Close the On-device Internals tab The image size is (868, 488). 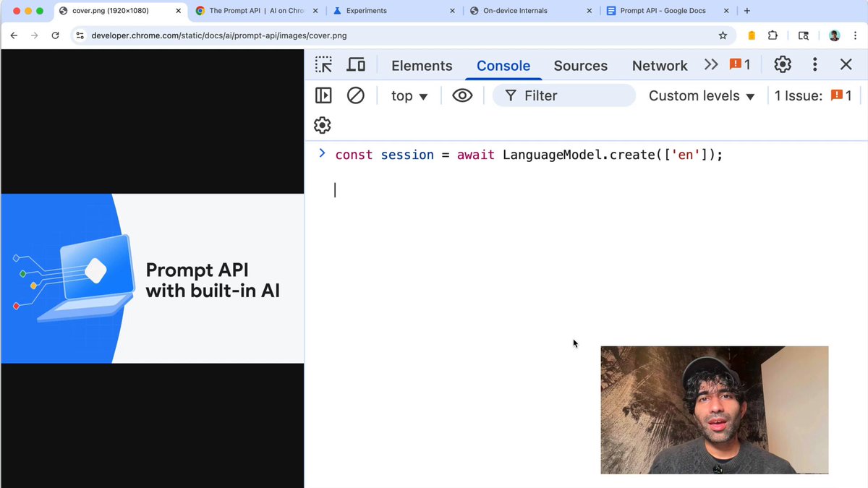[590, 11]
